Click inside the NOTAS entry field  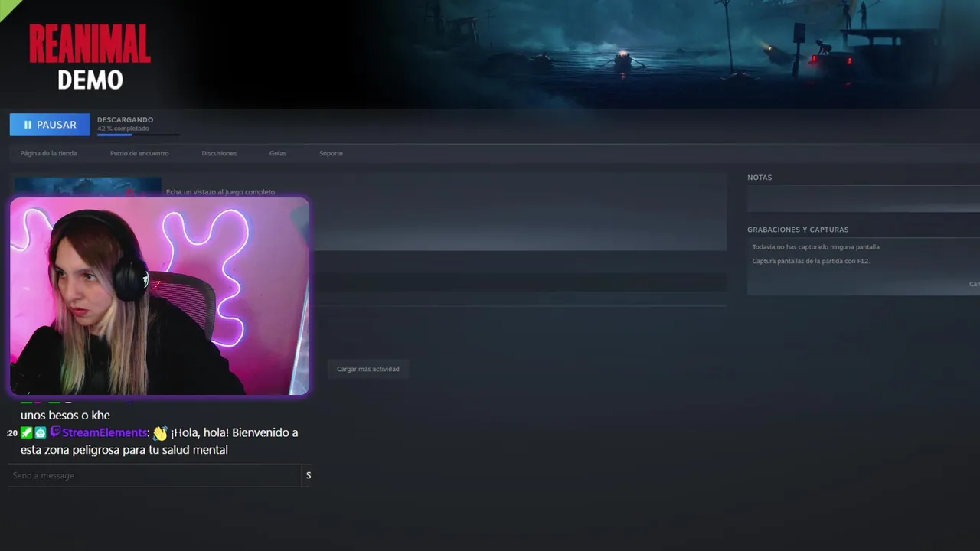864,199
